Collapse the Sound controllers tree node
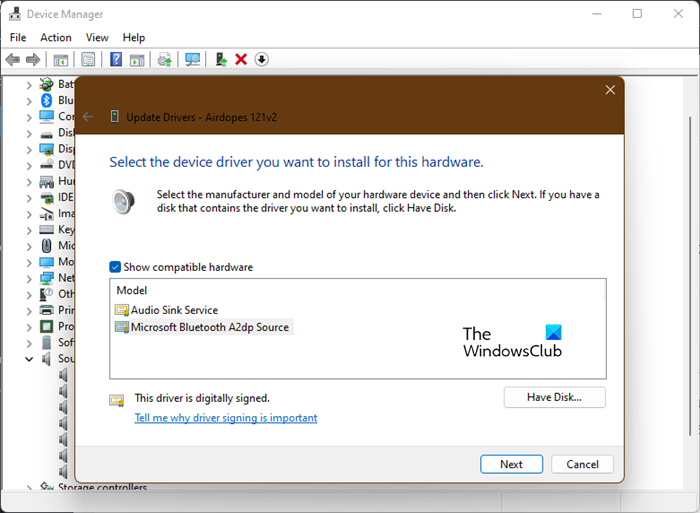Image resolution: width=700 pixels, height=513 pixels. point(28,358)
